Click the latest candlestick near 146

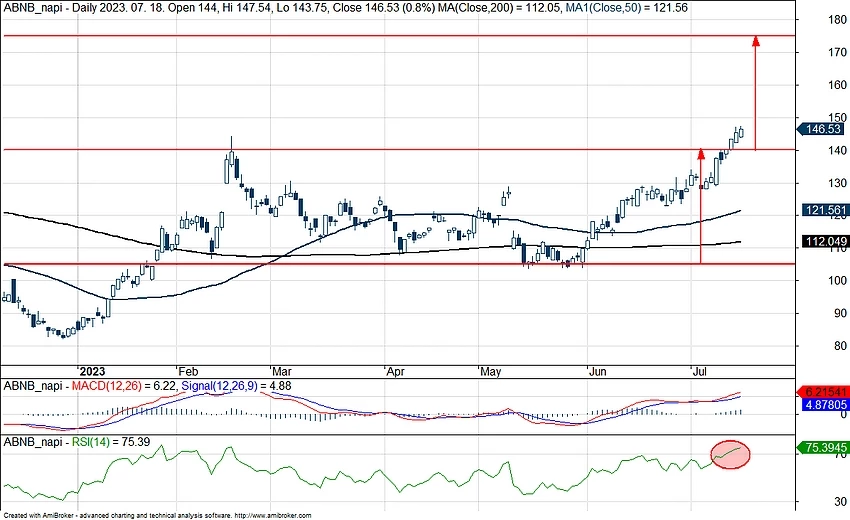click(741, 132)
